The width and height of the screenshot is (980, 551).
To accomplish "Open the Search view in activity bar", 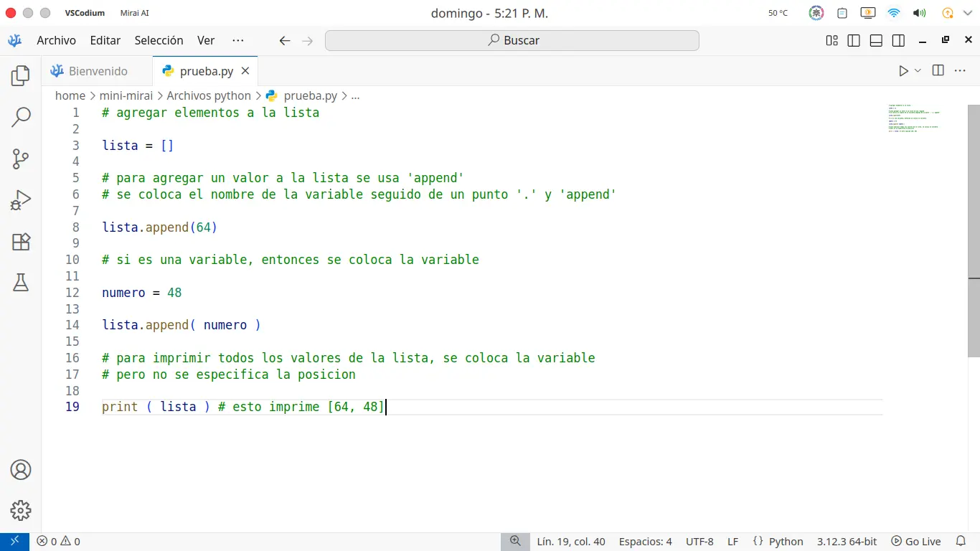I will tap(21, 117).
